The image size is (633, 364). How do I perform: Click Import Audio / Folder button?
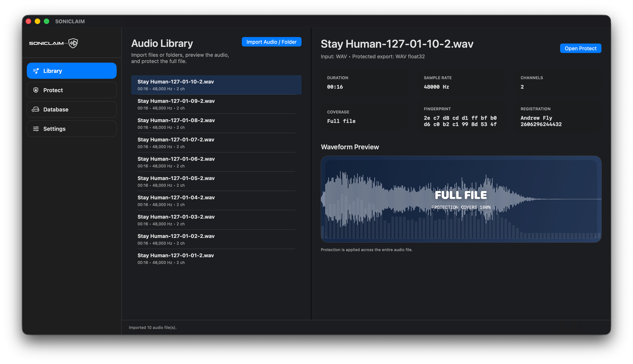click(x=271, y=42)
